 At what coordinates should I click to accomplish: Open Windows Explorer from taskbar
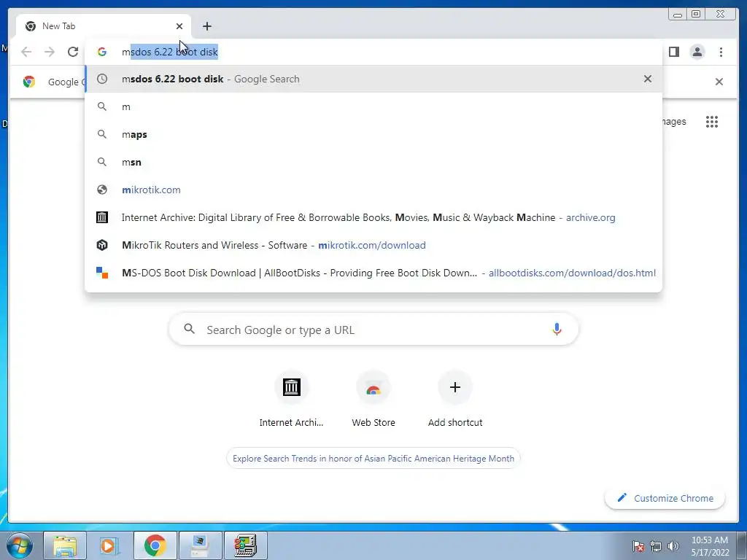point(65,545)
